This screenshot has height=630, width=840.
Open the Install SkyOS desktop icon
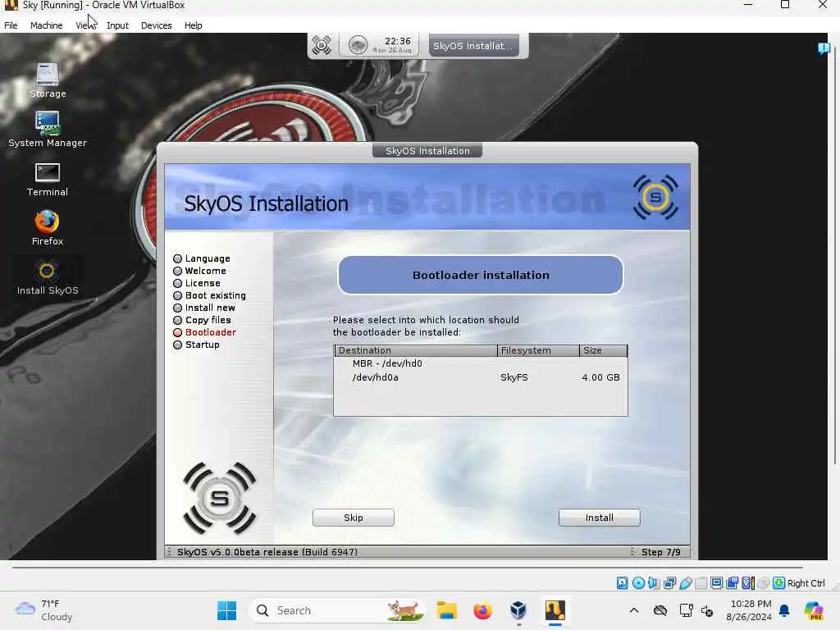coord(47,277)
